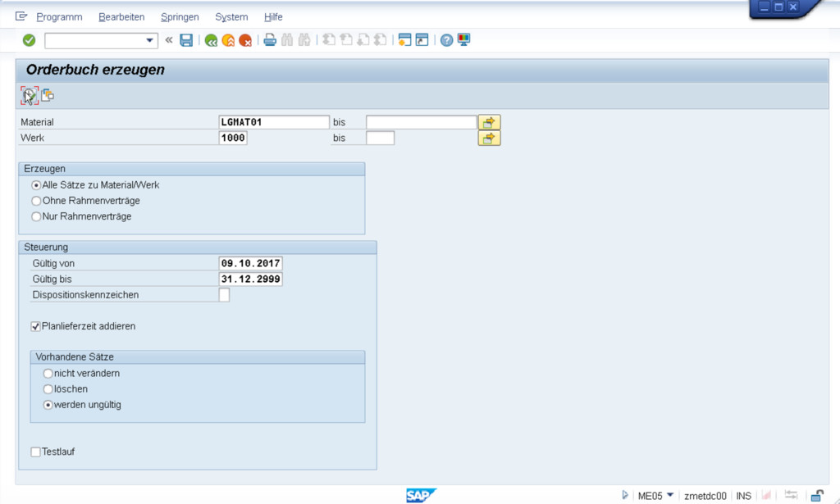Screen dimensions: 840x504
Task: Click the Werk field with 1000
Action: [233, 138]
